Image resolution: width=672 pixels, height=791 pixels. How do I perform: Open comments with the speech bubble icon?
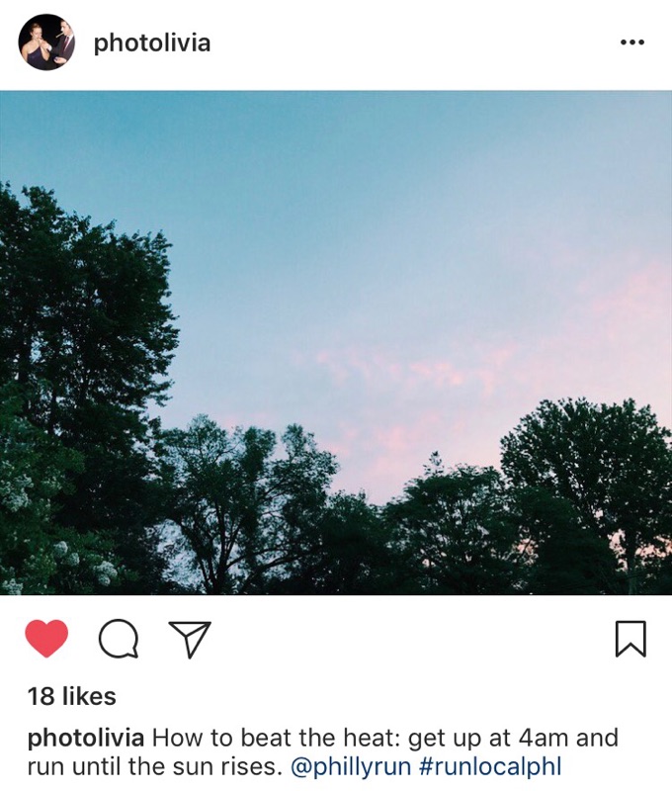click(119, 639)
